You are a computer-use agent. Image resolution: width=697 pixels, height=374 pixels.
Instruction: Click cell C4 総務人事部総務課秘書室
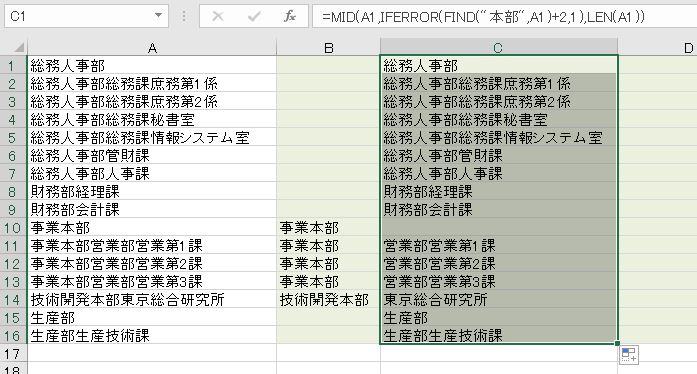[x=499, y=120]
